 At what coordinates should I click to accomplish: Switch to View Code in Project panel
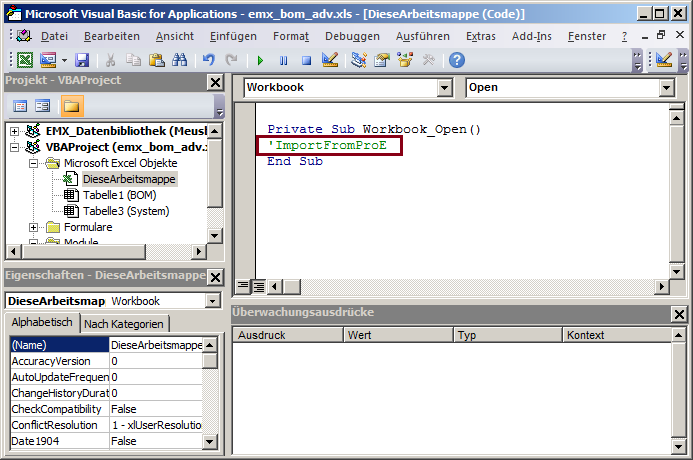(x=20, y=106)
